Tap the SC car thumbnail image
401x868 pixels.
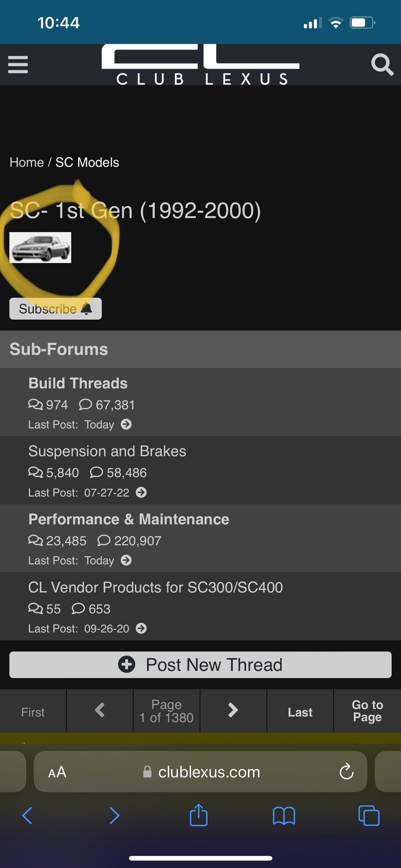(40, 247)
